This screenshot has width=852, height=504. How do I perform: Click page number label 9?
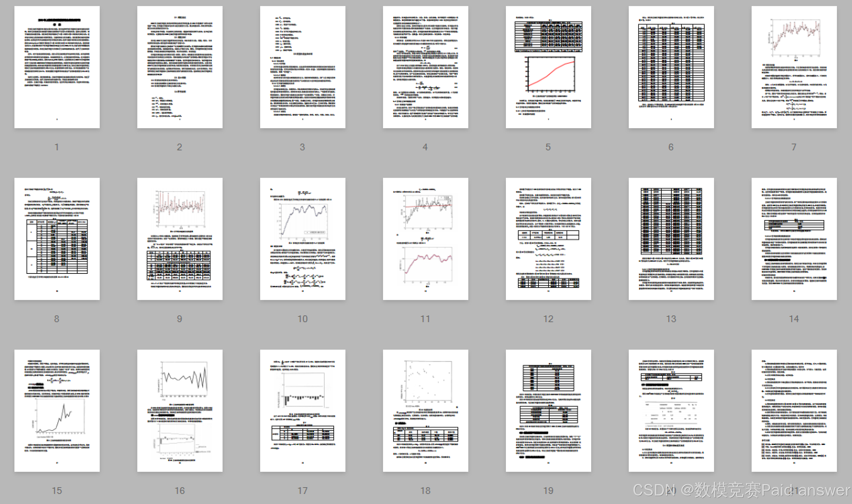point(179,319)
